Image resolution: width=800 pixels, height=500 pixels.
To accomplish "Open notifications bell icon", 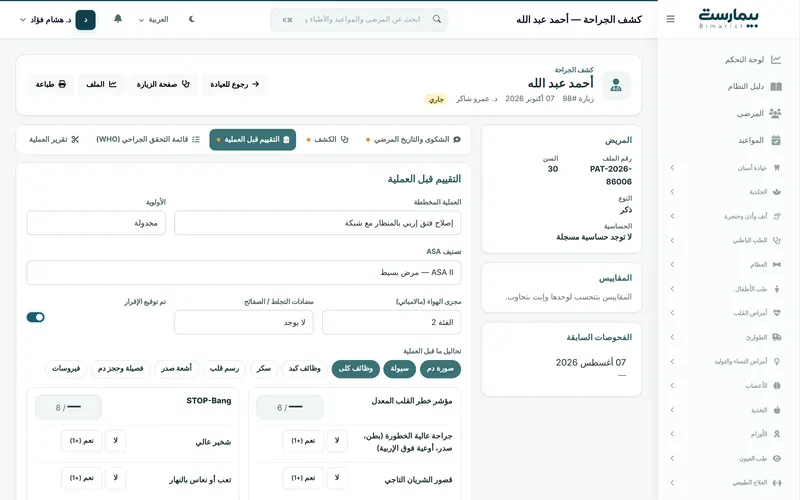I will point(118,19).
